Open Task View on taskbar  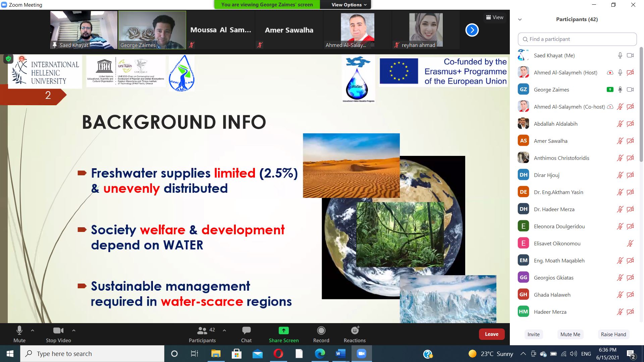(195, 354)
